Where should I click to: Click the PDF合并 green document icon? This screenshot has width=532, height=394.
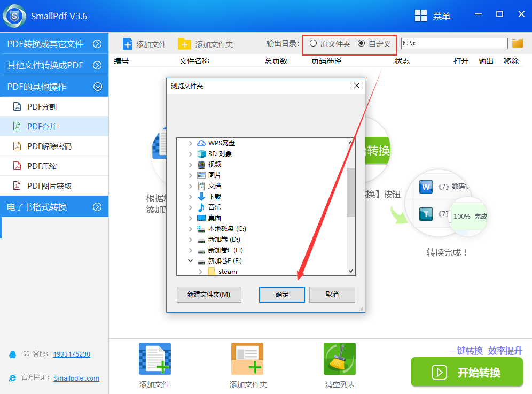click(x=17, y=126)
